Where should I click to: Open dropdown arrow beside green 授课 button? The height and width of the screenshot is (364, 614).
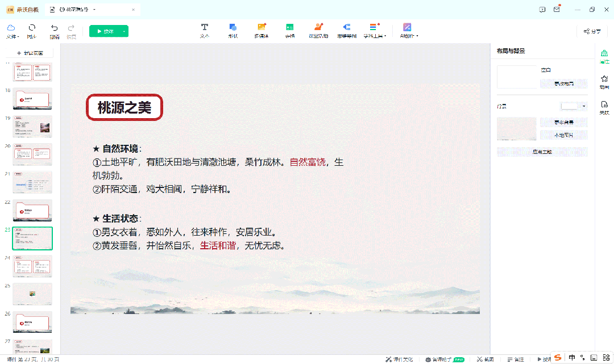(124, 31)
